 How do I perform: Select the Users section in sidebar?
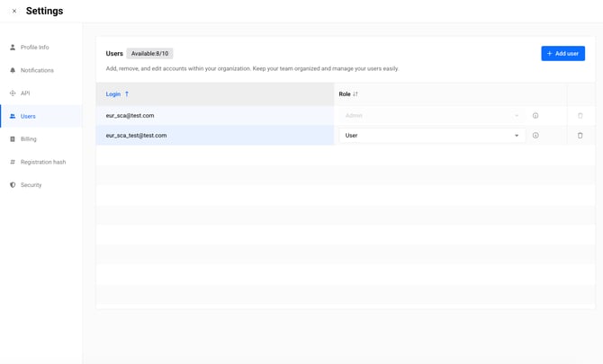click(41, 116)
